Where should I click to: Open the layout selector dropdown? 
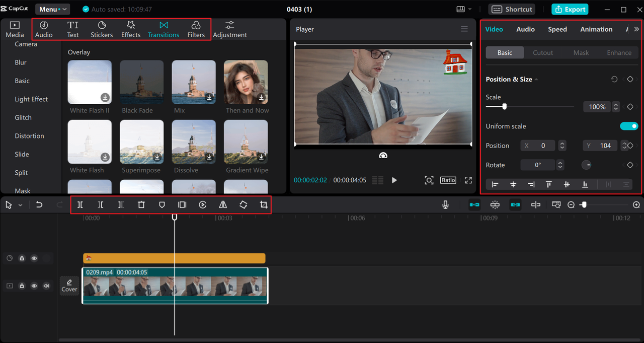click(464, 9)
